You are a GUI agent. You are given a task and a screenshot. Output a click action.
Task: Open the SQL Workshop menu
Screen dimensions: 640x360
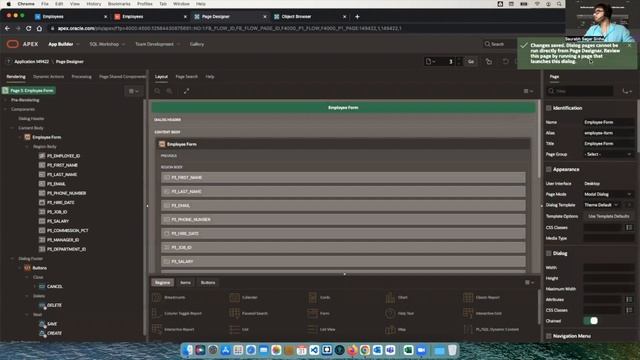pos(107,44)
